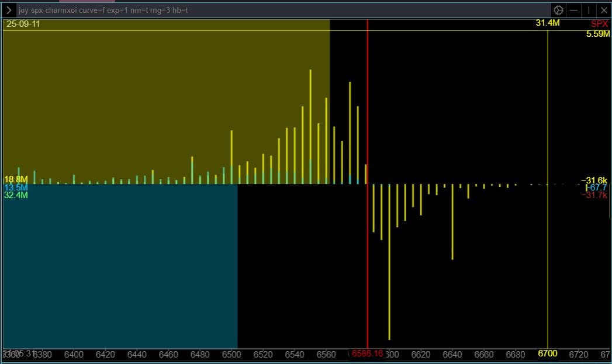612x364 pixels.
Task: Click the red -31.7k right-axis label
Action: coord(594,195)
